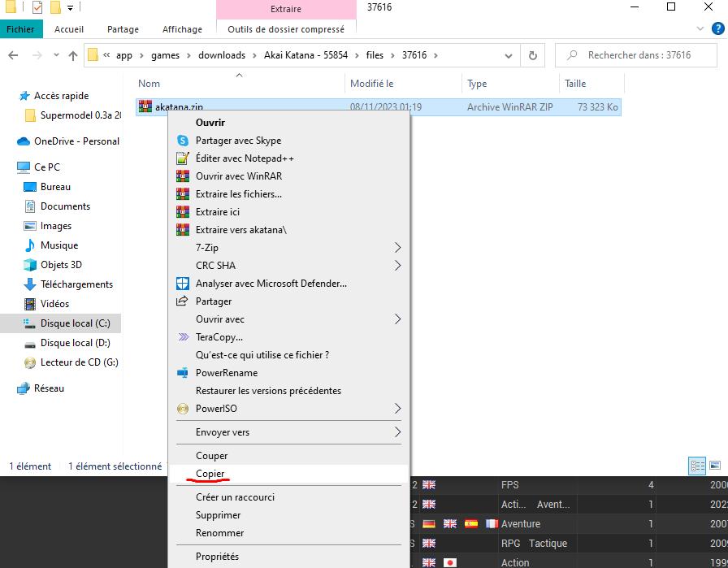728x568 pixels.
Task: Switch to the Affichage ribbon tab
Action: coord(181,29)
